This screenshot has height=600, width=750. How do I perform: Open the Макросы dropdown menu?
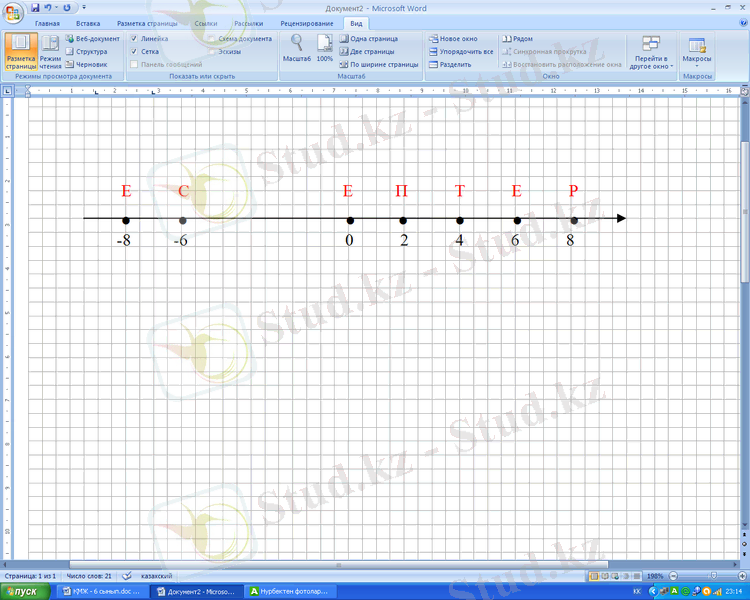697,52
